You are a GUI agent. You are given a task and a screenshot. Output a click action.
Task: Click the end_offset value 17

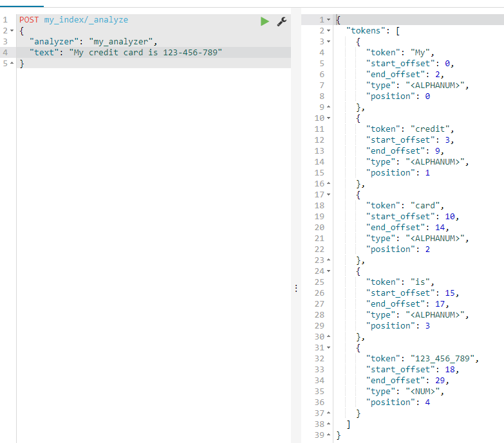point(440,304)
